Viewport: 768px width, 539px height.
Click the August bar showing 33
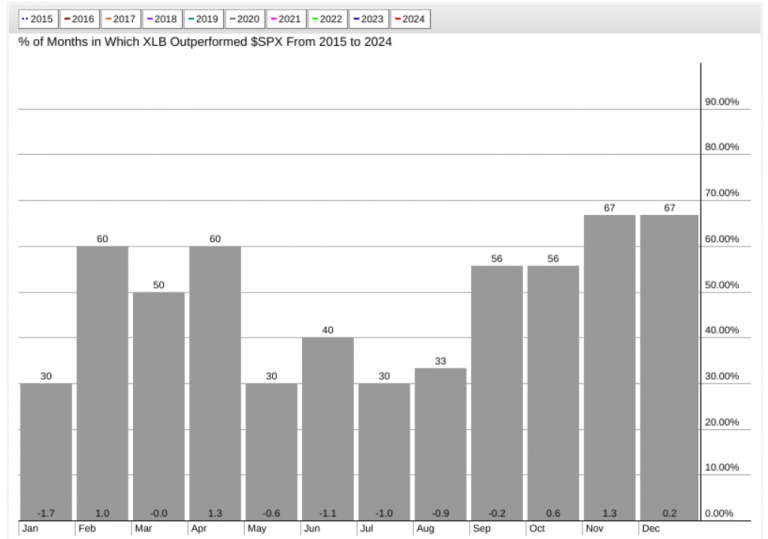point(440,444)
